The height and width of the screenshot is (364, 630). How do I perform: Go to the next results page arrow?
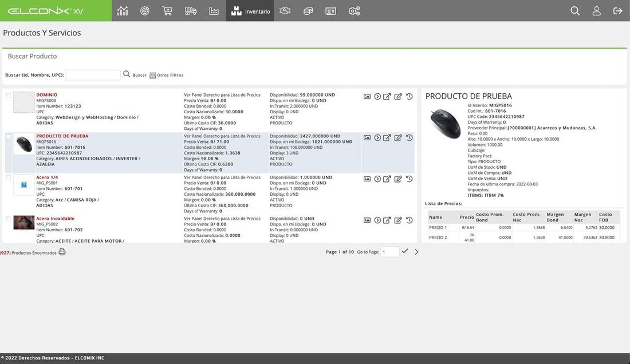coord(416,252)
